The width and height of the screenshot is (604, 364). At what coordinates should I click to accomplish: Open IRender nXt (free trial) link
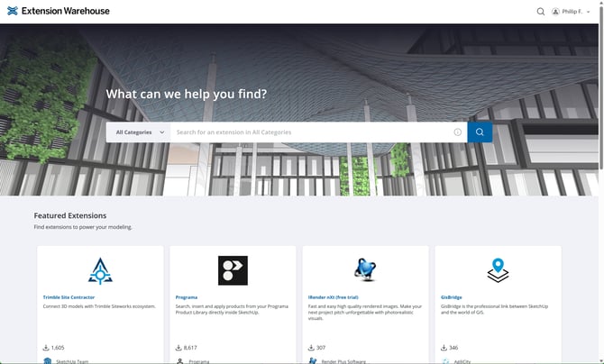click(334, 297)
